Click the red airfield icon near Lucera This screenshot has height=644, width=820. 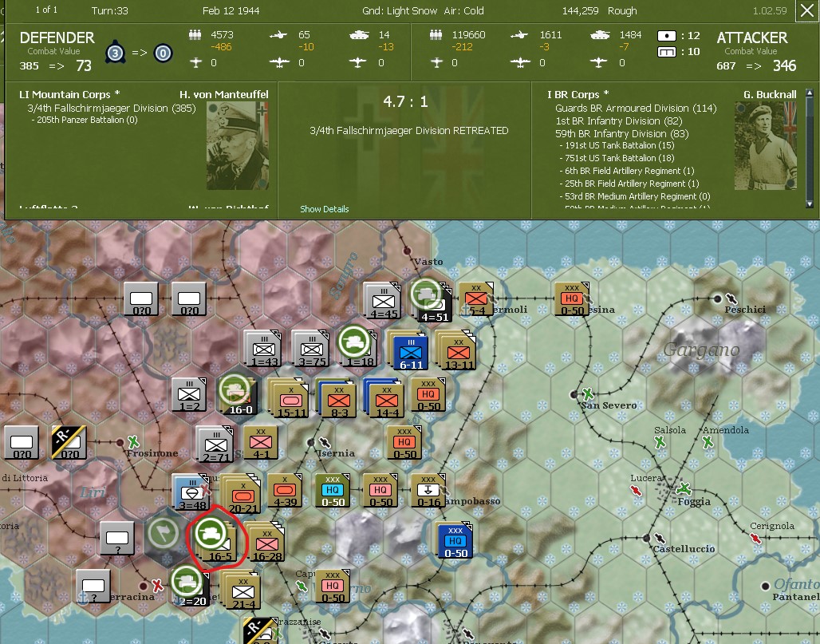tap(636, 490)
